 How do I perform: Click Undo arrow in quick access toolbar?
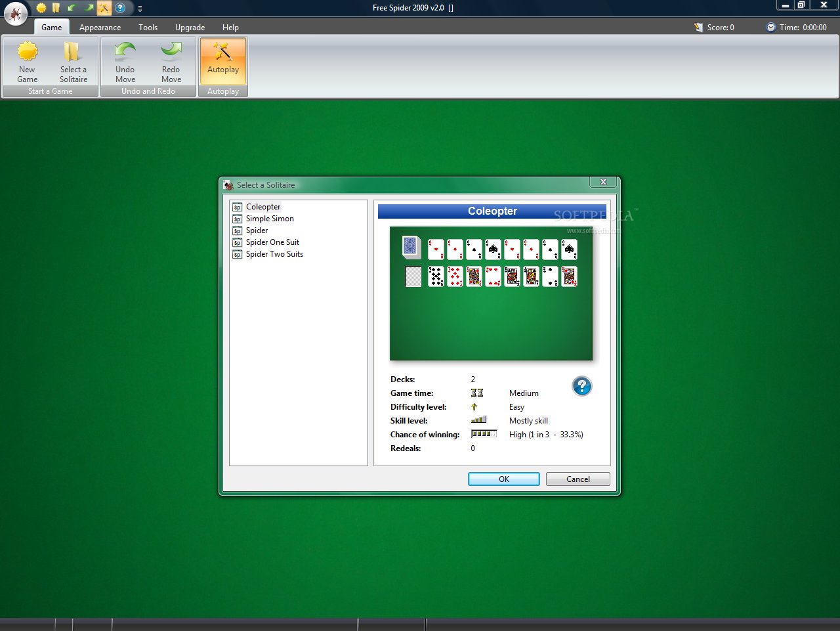72,8
